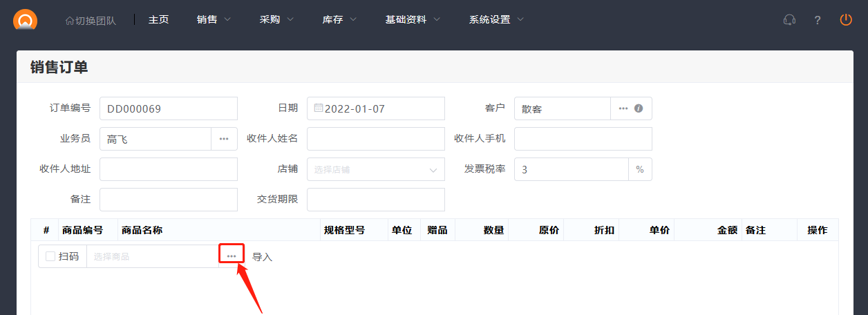Open product selector ellipsis button
868x315 pixels.
(232, 256)
